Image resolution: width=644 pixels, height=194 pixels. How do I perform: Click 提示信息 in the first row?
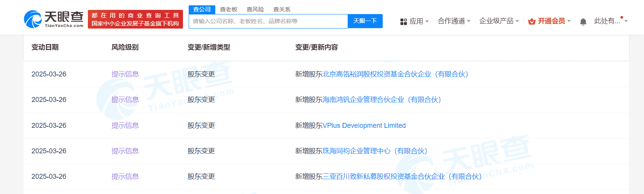tap(125, 74)
